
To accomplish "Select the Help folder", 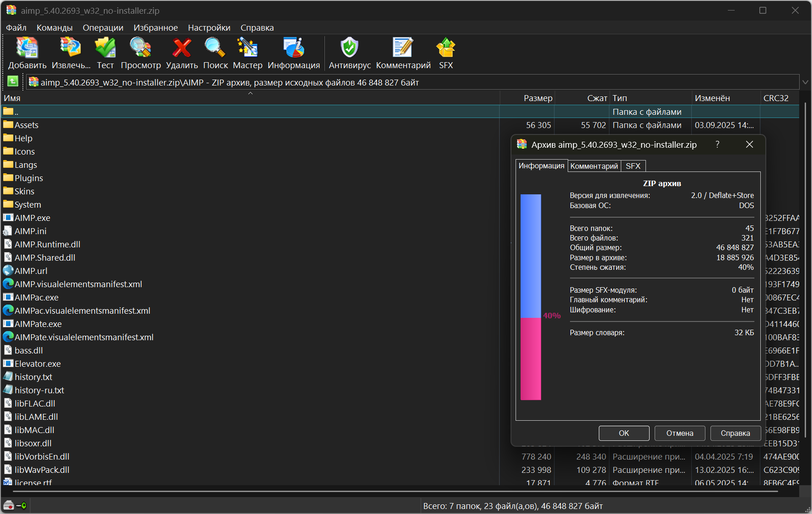I will 23,138.
